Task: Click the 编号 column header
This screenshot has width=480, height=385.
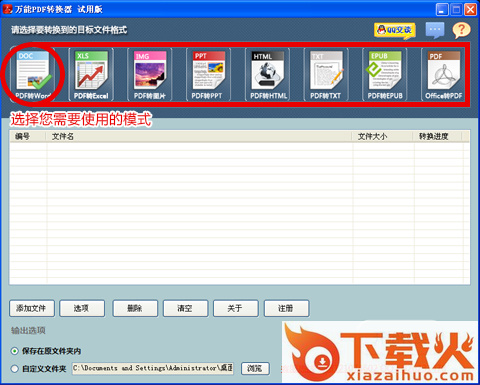Action: (x=28, y=136)
